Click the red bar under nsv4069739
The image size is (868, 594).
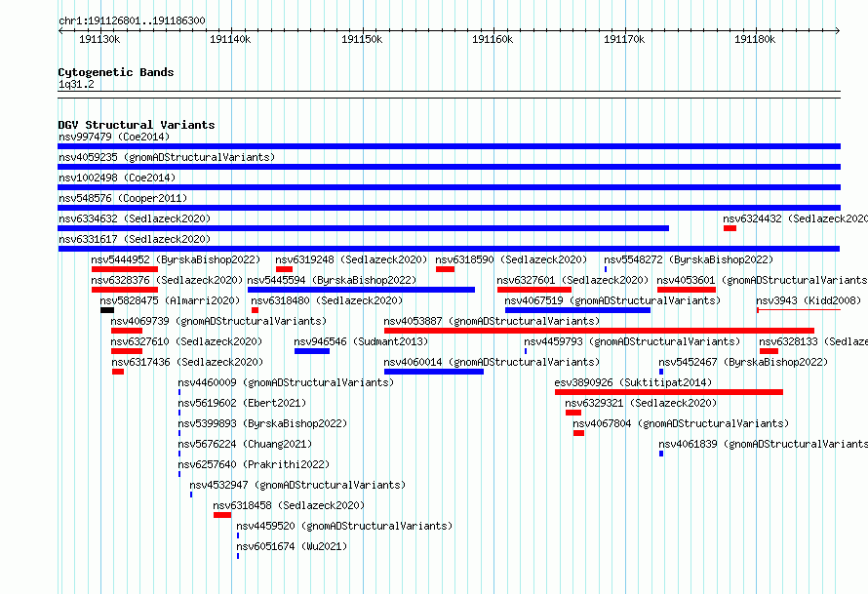pyautogui.click(x=127, y=331)
